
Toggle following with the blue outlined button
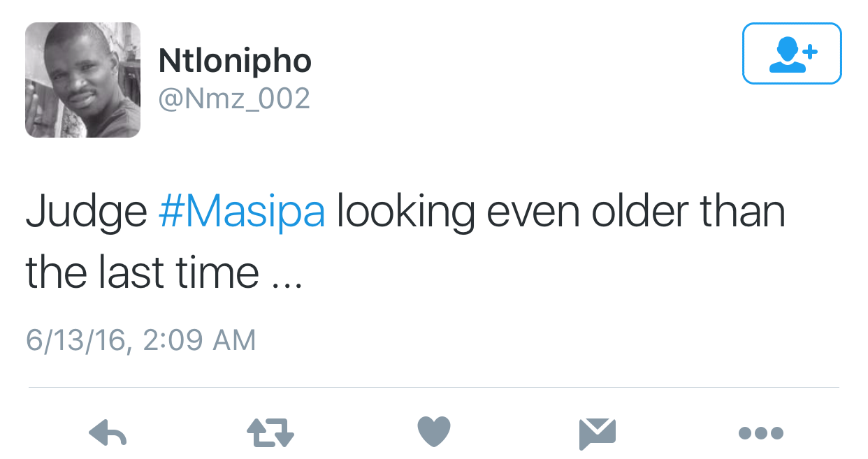pyautogui.click(x=792, y=54)
